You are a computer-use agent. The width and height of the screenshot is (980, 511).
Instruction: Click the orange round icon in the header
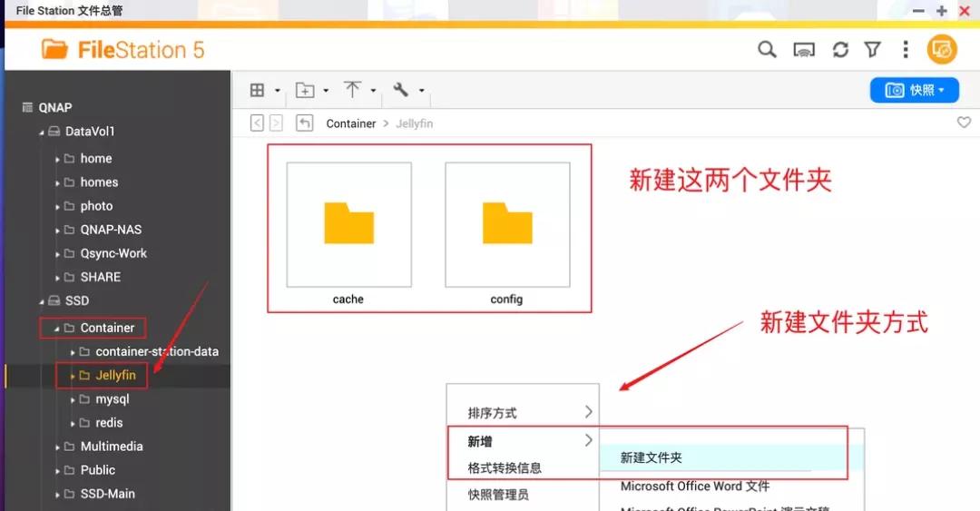point(942,49)
